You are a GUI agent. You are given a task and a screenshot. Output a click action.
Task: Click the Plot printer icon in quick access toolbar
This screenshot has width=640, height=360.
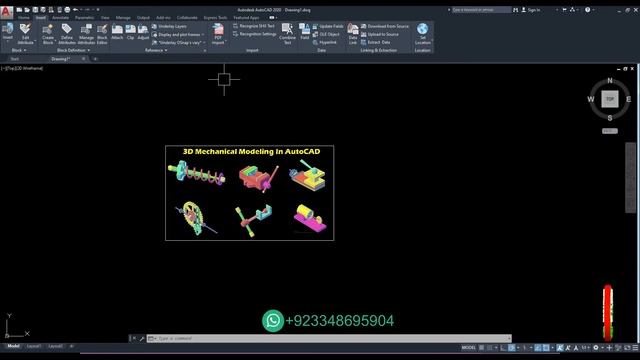pyautogui.click(x=67, y=9)
